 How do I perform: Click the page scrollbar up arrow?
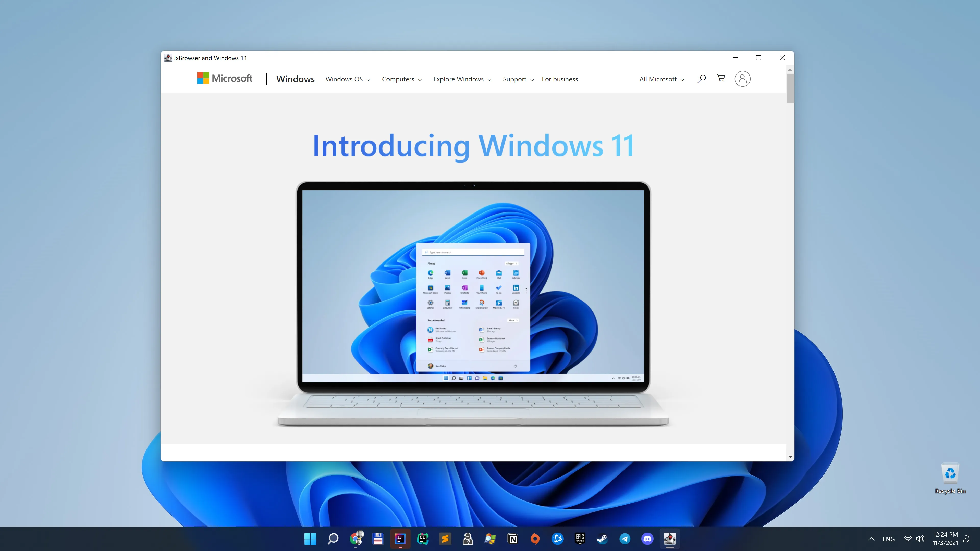pos(790,70)
